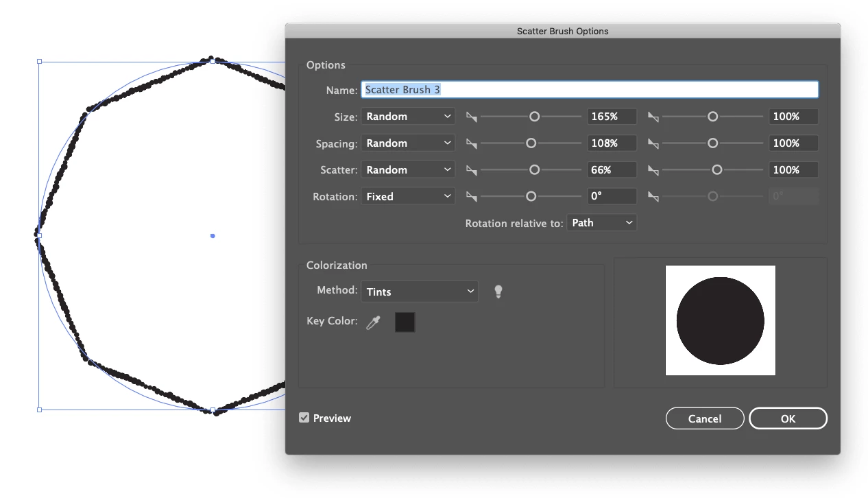Click the center point of the circle on canvas
The height and width of the screenshot is (498, 868).
pos(213,236)
